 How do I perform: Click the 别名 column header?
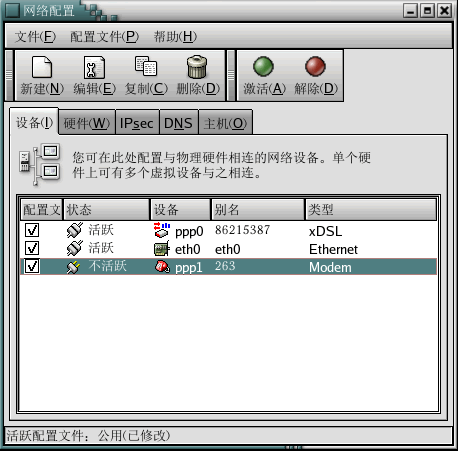(258, 210)
